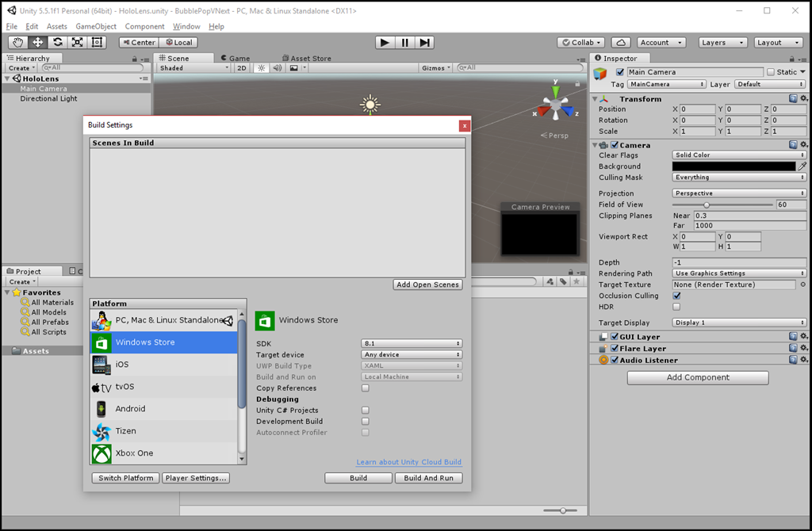Open the Window menu
This screenshot has height=531, width=812.
point(186,26)
